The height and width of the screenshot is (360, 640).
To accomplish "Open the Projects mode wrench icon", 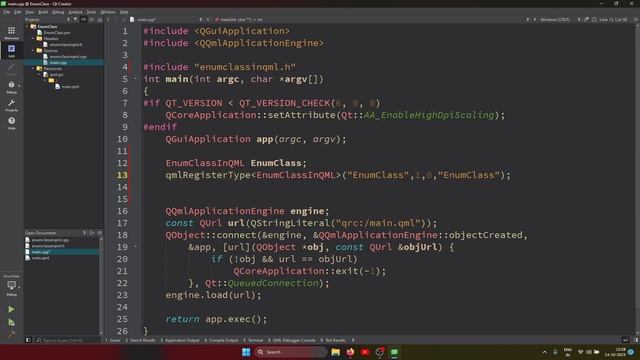I will point(11,104).
